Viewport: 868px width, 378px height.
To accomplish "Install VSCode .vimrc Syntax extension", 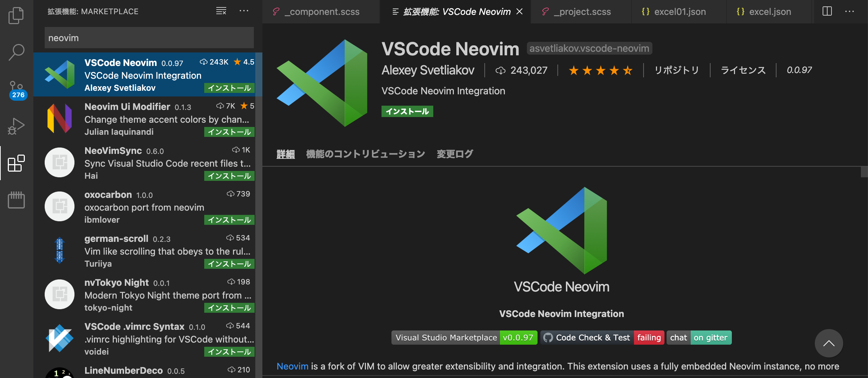I will 229,352.
